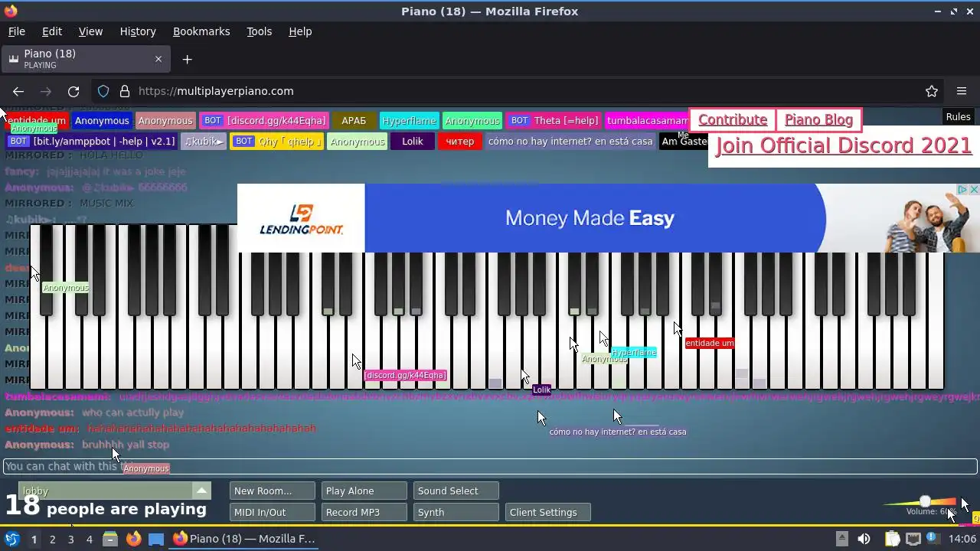Image resolution: width=980 pixels, height=551 pixels.
Task: Click the LendingPoint Money Made Easy banner
Action: (x=609, y=218)
